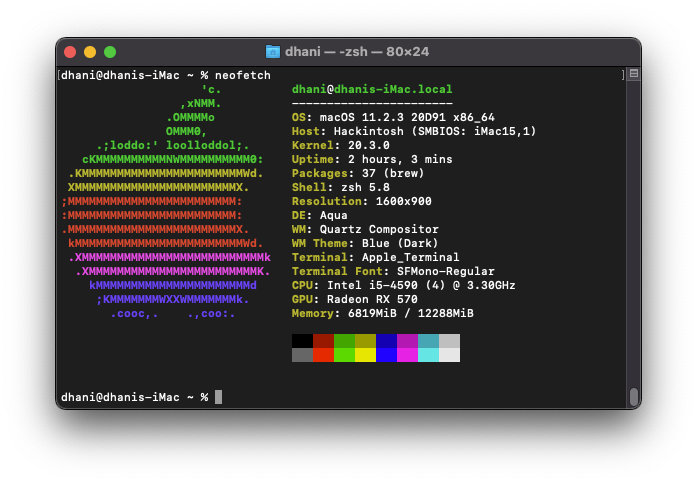
Task: Click the bottom prompt 'dhani@dhanis-iMac ~ %'
Action: click(135, 397)
